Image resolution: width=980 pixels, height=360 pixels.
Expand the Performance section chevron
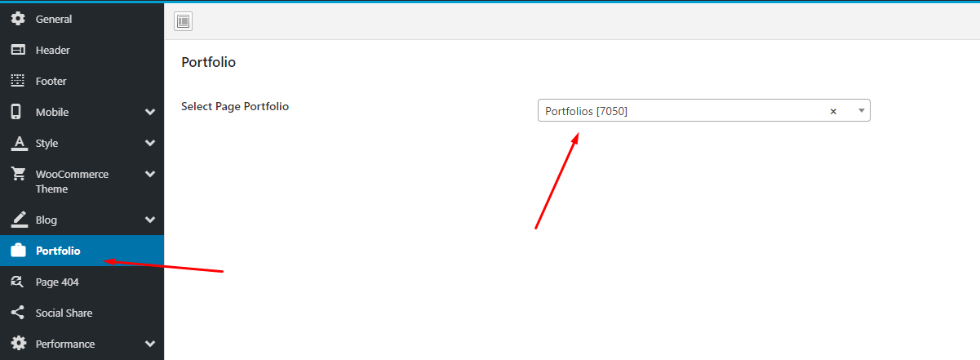150,344
